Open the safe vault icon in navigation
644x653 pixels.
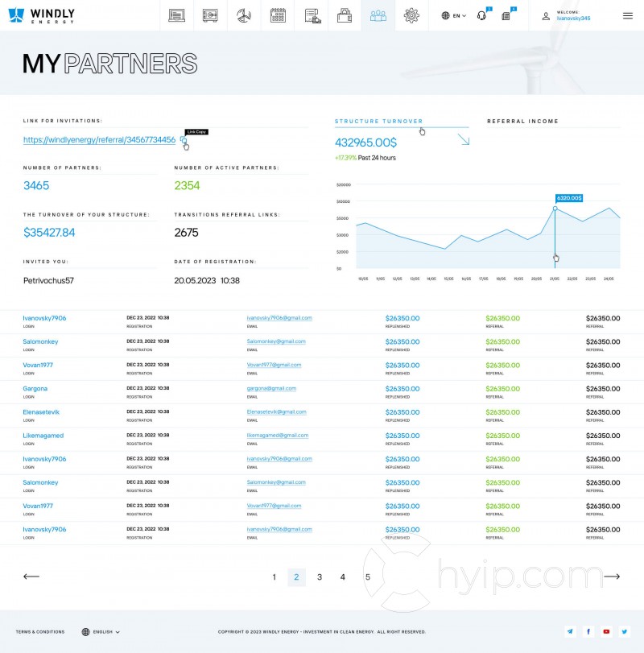pyautogui.click(x=210, y=15)
